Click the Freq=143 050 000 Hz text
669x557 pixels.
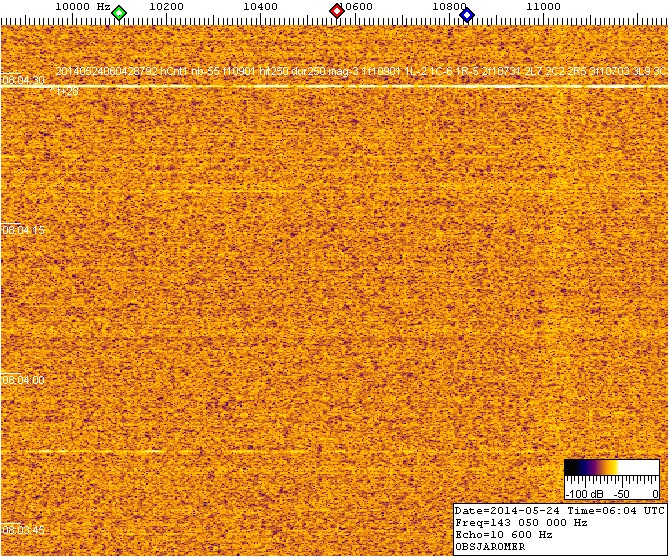pyautogui.click(x=520, y=522)
